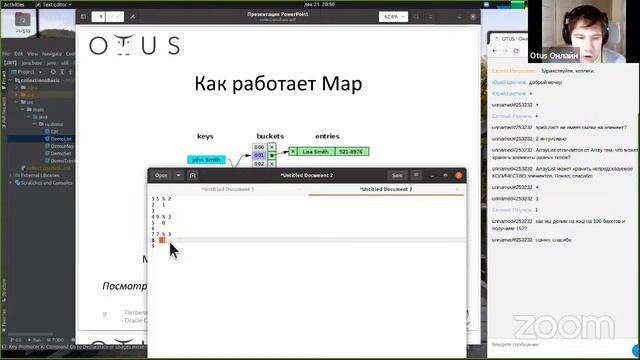The height and width of the screenshot is (360, 640).
Task: Open the File menu in IntelliJ
Action: [6, 53]
